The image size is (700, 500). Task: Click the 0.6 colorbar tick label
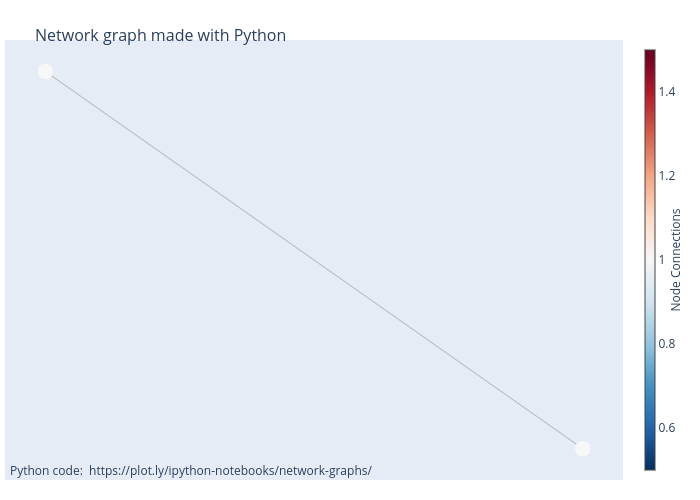pyautogui.click(x=667, y=428)
